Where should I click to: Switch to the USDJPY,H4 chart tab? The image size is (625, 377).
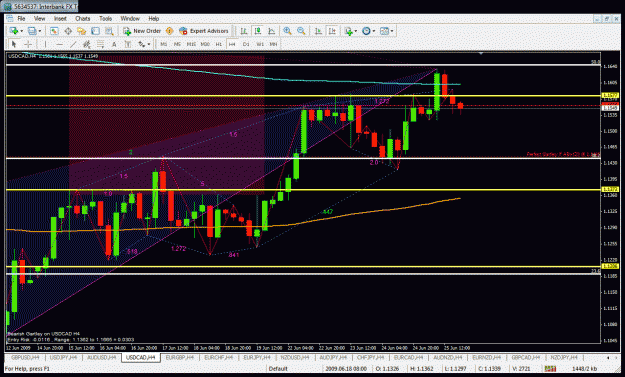[x=63, y=357]
